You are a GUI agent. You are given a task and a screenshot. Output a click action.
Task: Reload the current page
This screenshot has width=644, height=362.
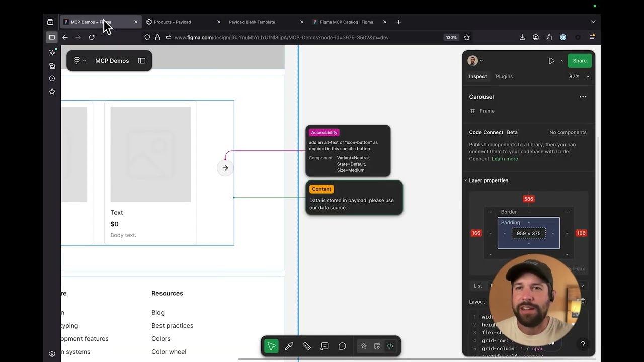point(92,37)
